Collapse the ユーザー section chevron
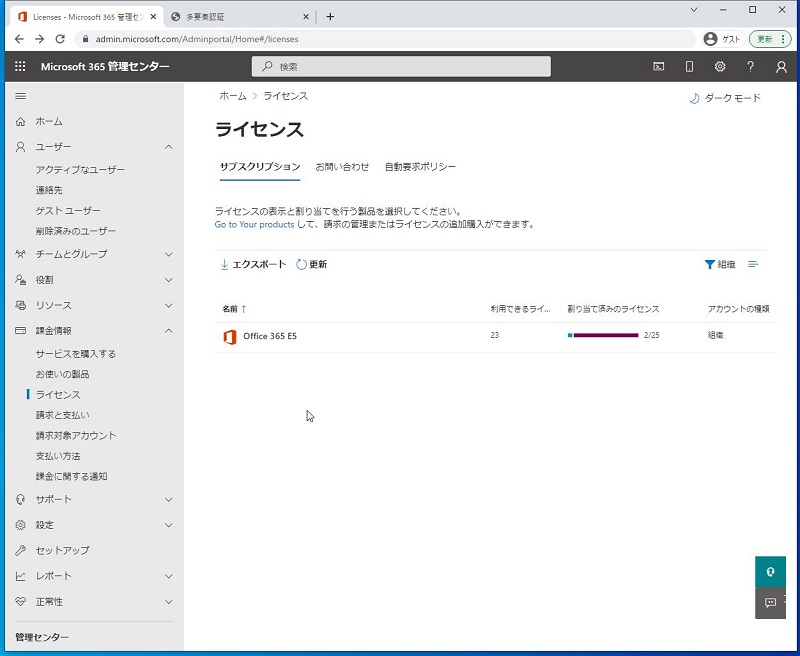This screenshot has width=800, height=656. pyautogui.click(x=169, y=147)
